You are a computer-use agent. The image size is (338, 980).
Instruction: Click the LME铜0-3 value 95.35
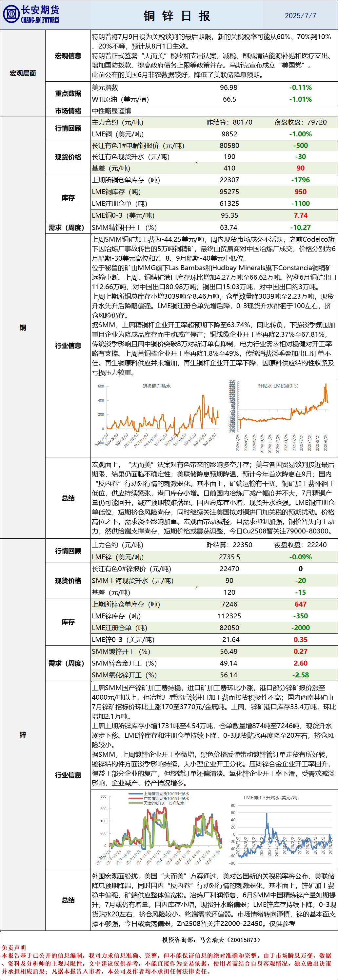pyautogui.click(x=229, y=215)
